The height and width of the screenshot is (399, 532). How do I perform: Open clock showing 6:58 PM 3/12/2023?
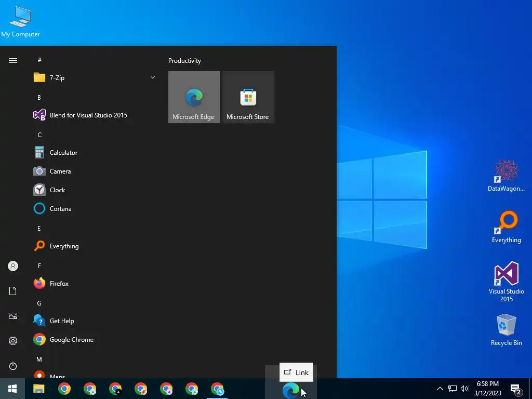click(487, 389)
